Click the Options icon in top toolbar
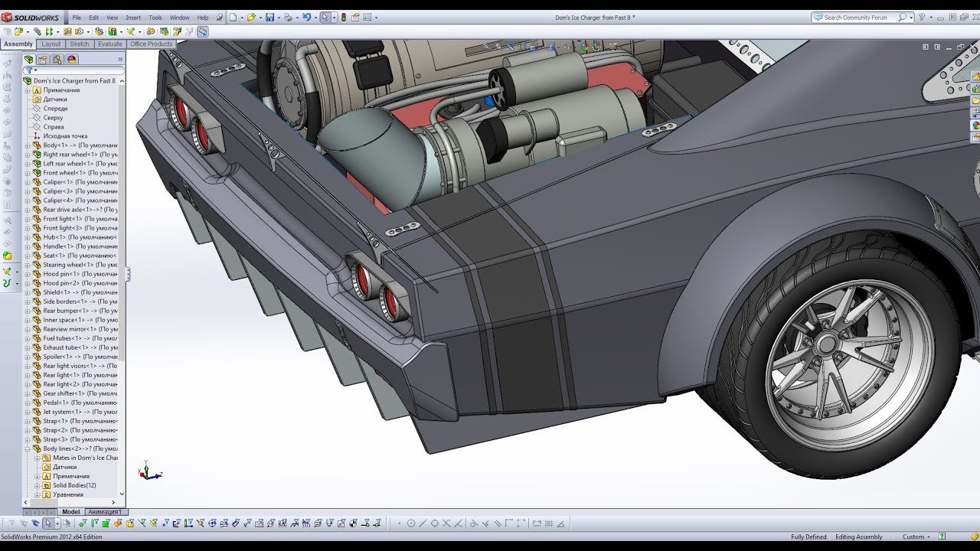This screenshot has height=551, width=980. pos(367,17)
